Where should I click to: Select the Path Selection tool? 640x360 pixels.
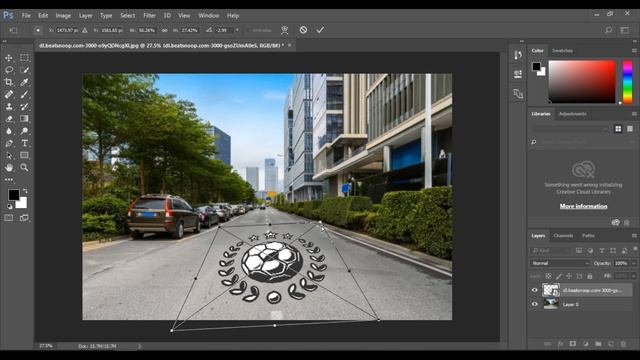[9, 156]
